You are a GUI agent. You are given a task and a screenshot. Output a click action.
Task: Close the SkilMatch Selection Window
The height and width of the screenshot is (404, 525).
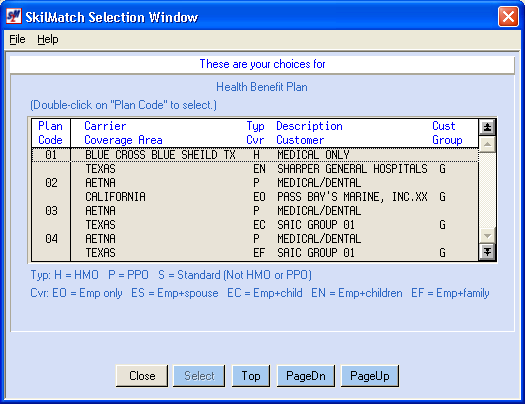click(x=508, y=16)
